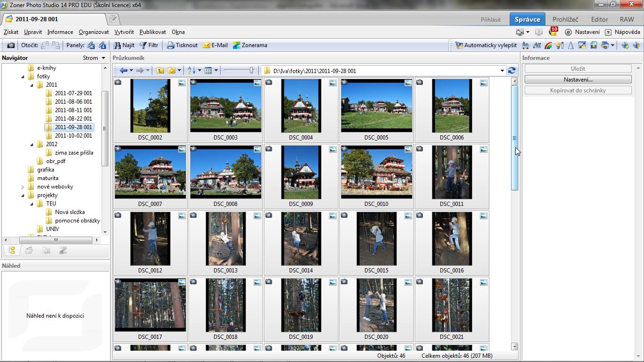Open the batch filter icon dropdown arrow
The height and width of the screenshot is (362, 644).
click(x=612, y=45)
